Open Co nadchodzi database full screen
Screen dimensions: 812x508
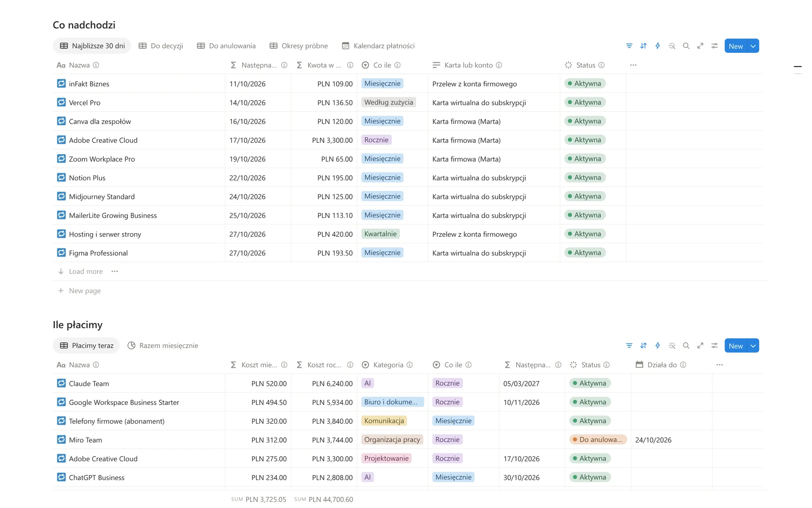pos(700,46)
